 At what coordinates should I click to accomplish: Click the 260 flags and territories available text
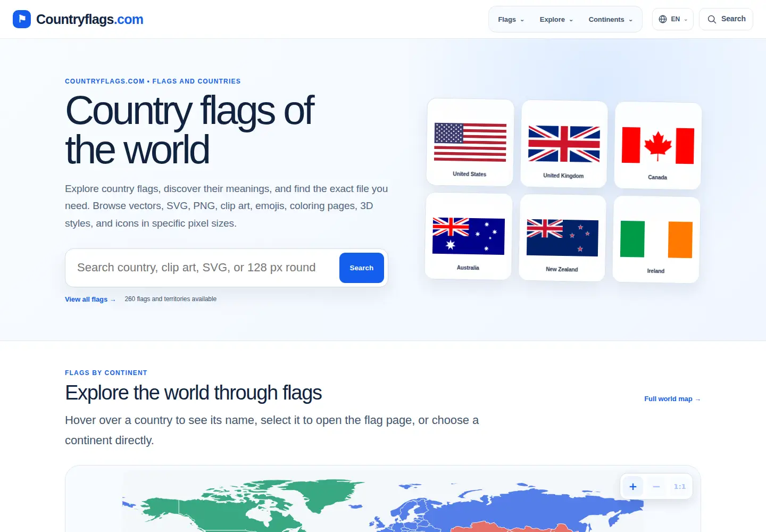point(170,299)
